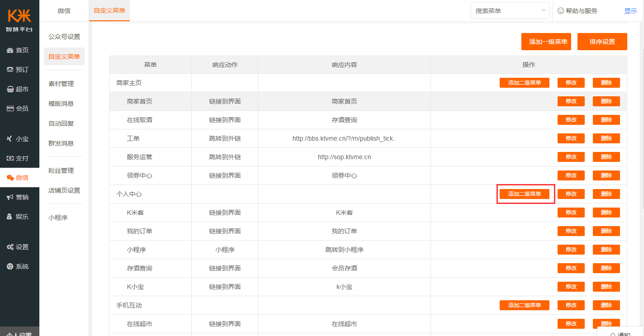Open the 预订 booking icon in sidebar
The width and height of the screenshot is (644, 336).
(10, 70)
